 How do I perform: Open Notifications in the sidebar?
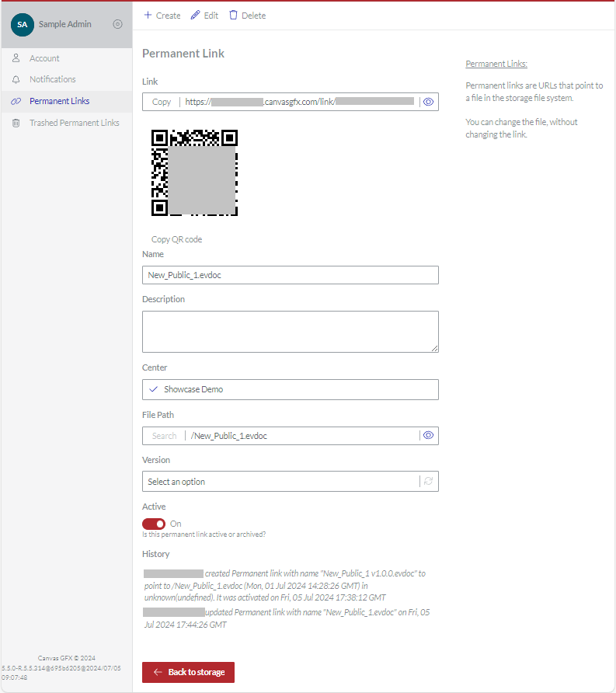coord(67,79)
